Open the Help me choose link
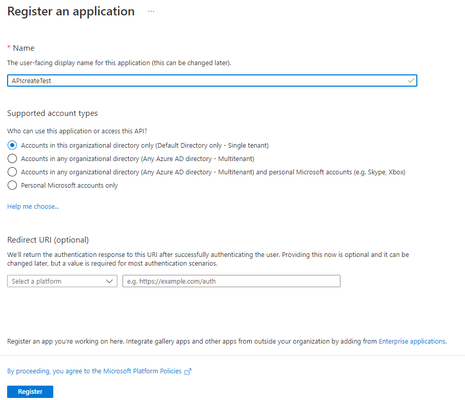 33,206
